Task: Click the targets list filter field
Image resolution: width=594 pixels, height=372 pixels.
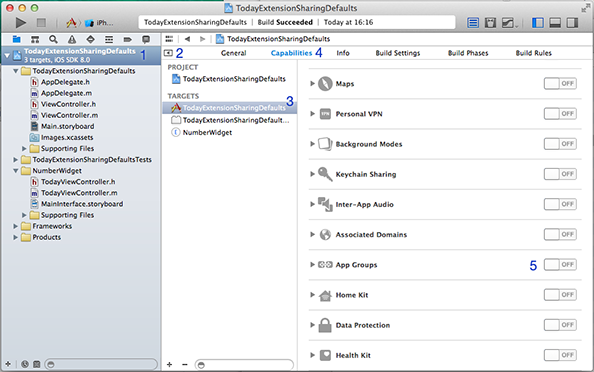Action: [x=244, y=365]
